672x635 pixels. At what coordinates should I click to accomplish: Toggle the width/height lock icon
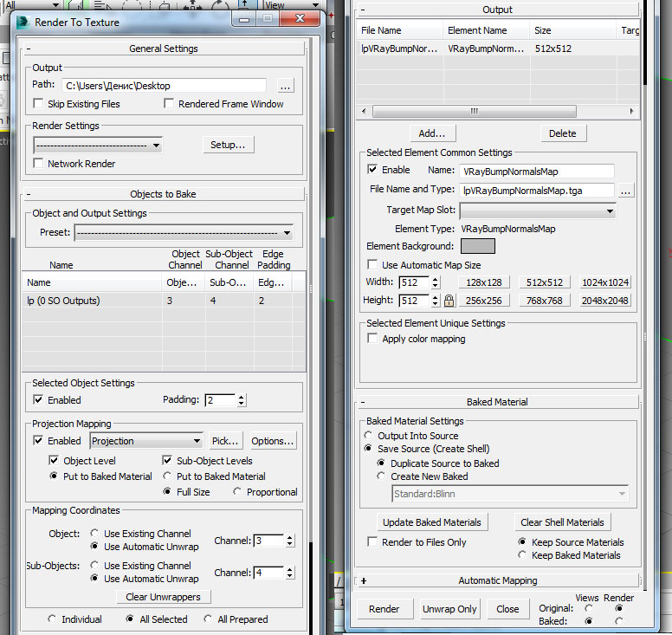tap(449, 301)
